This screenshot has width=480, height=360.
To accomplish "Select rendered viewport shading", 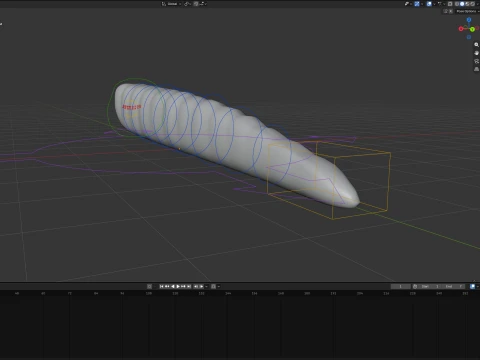I will coord(472,4).
